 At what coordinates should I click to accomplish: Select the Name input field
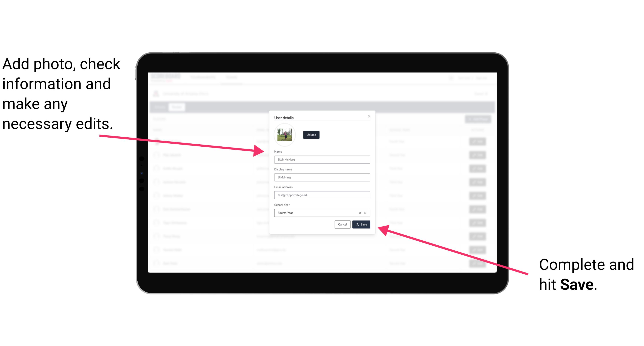coord(322,159)
